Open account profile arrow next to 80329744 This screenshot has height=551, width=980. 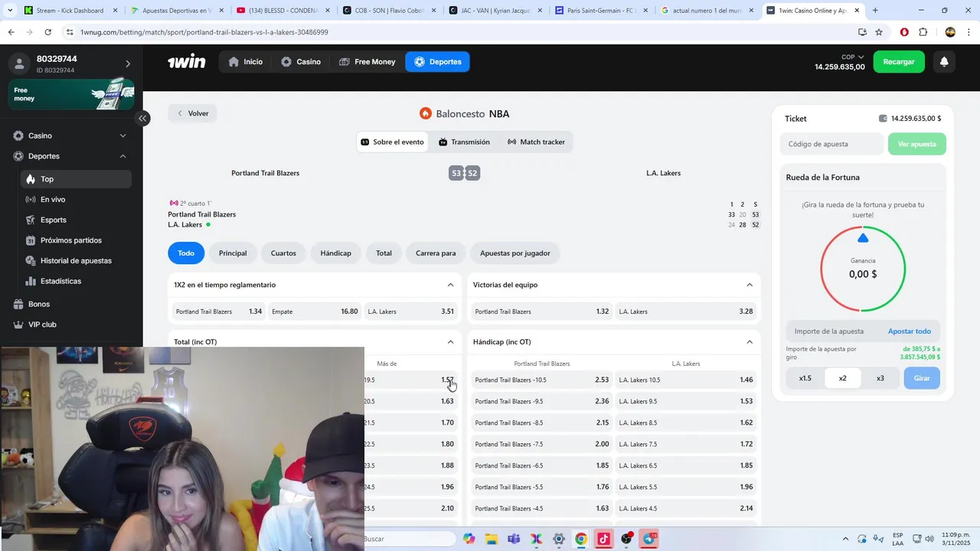[x=128, y=64]
